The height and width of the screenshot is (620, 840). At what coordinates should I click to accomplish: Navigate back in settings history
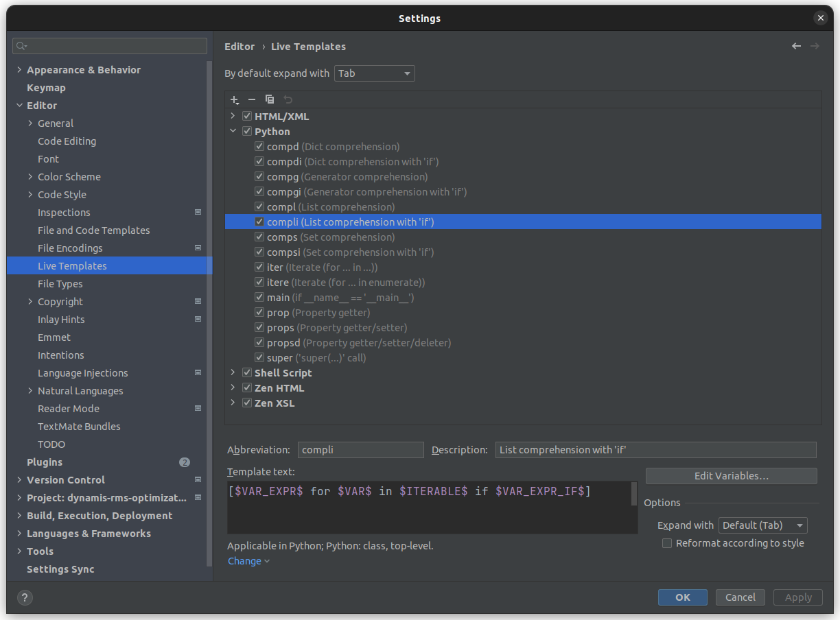click(796, 46)
